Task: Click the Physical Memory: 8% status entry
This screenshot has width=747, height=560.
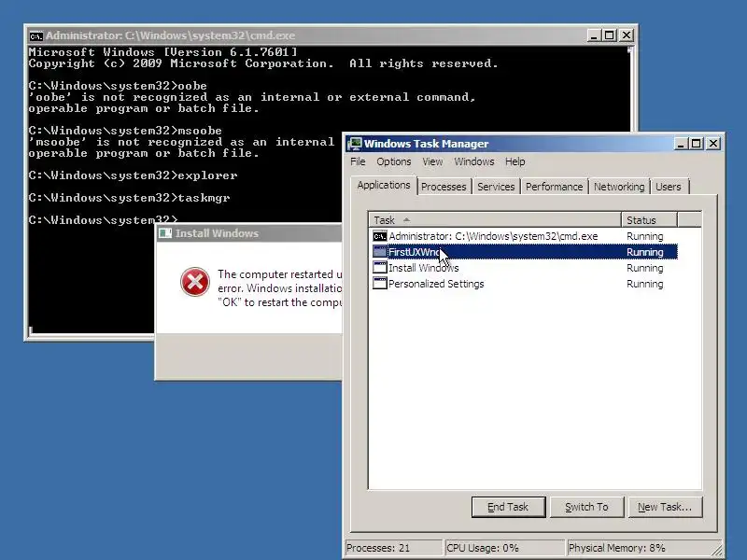Action: (639, 548)
